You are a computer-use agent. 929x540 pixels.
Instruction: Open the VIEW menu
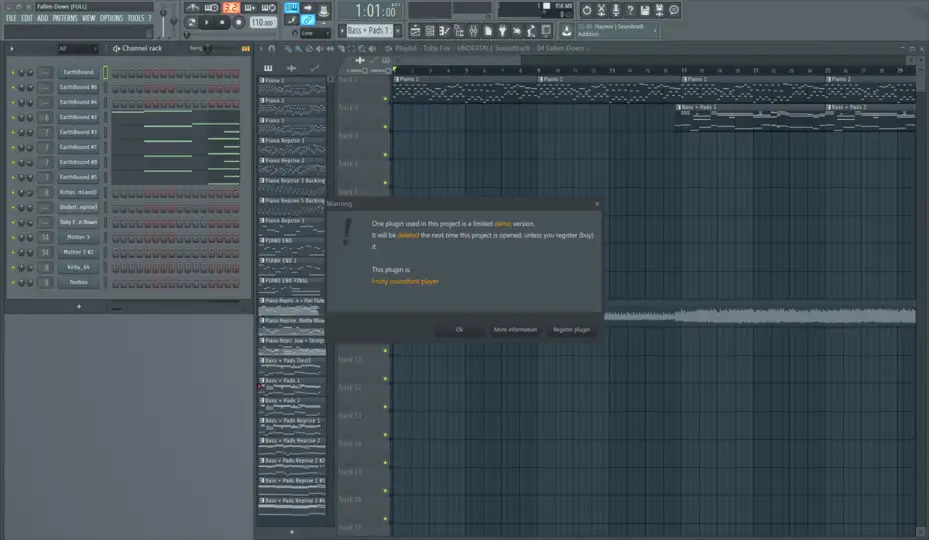(x=88, y=18)
